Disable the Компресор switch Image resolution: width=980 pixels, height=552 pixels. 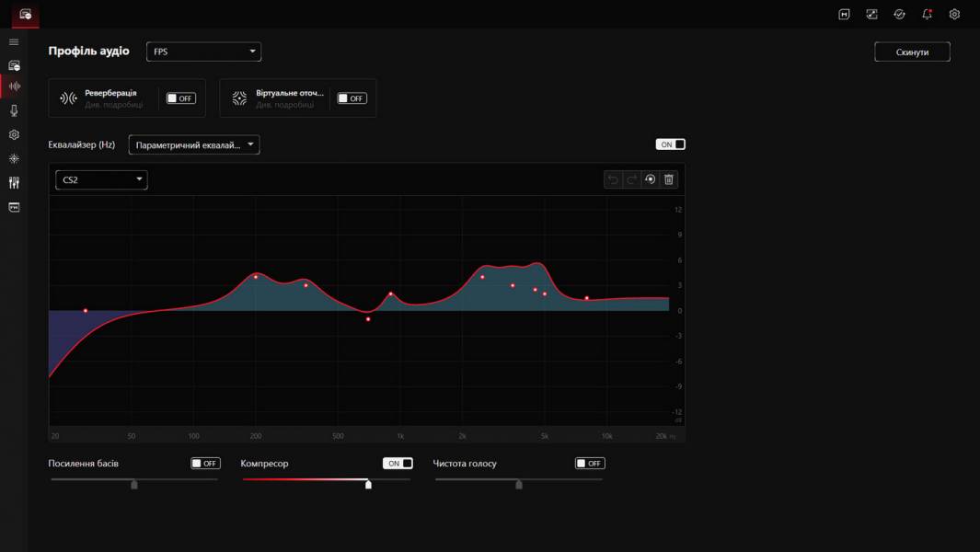coord(398,464)
